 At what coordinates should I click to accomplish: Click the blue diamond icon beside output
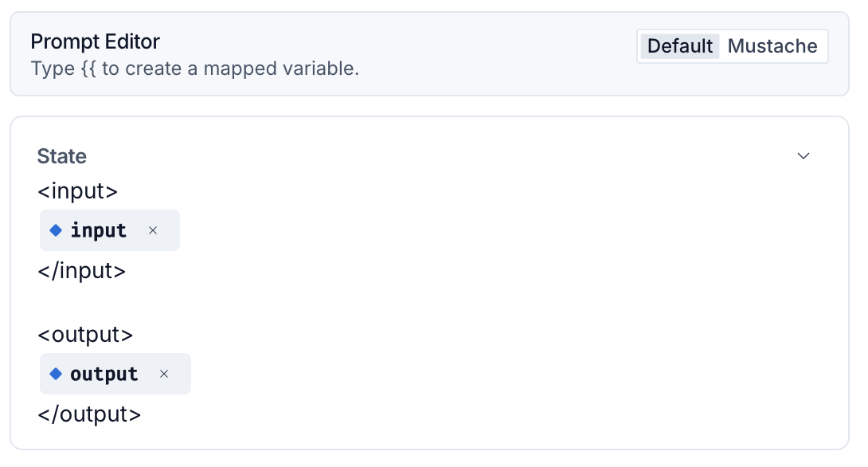point(56,374)
